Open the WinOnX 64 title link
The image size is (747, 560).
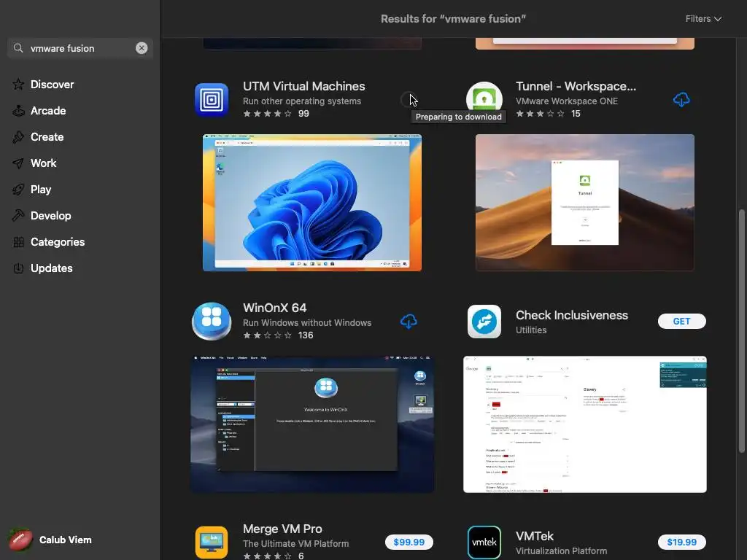tap(274, 308)
